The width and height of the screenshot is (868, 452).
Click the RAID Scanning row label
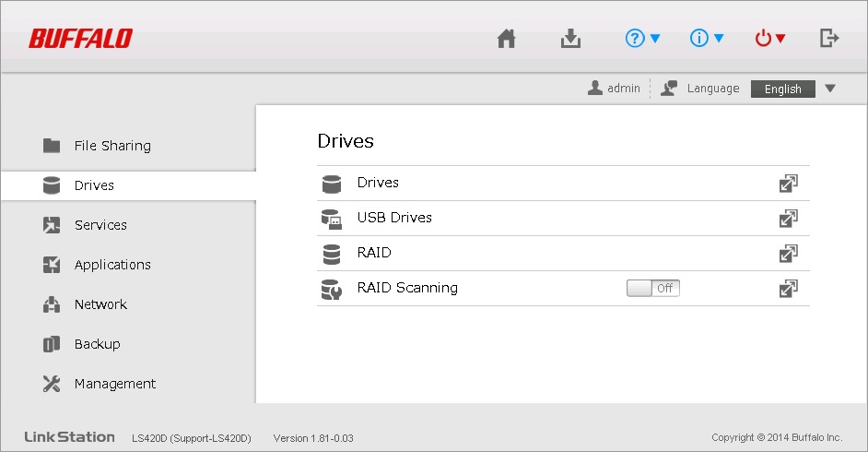(x=407, y=288)
